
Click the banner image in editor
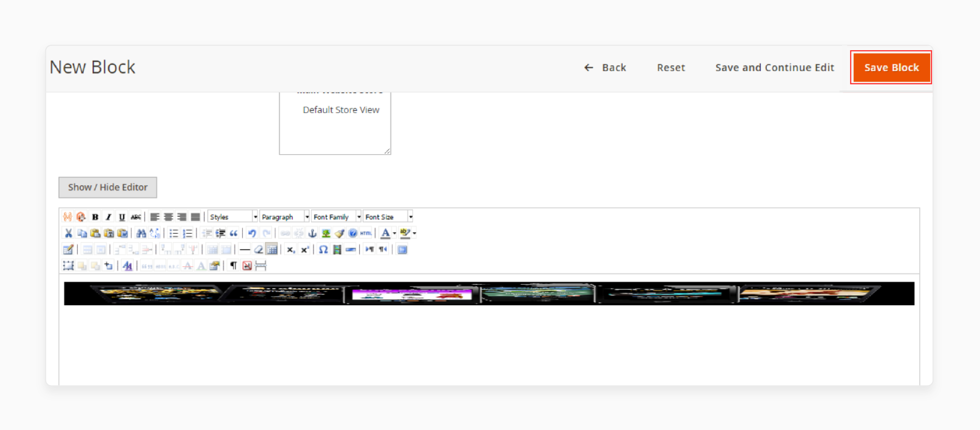pos(489,293)
